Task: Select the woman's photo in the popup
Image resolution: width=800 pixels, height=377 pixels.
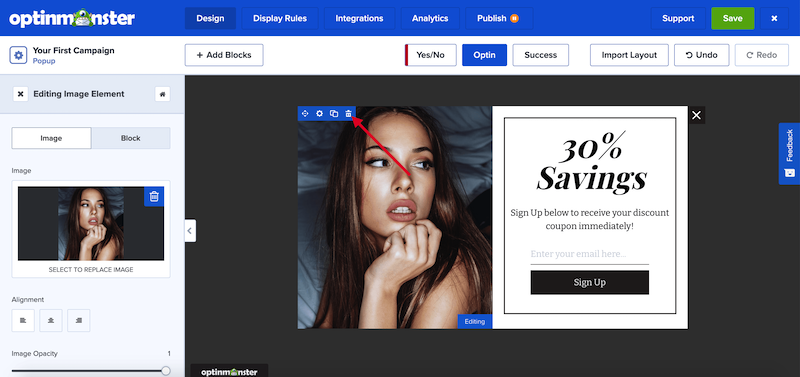Action: pos(395,217)
